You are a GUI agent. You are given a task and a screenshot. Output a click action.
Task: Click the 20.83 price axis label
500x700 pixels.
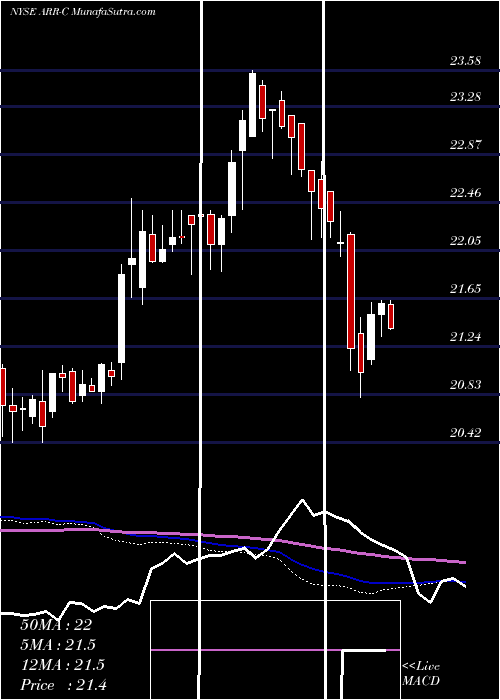tap(465, 384)
